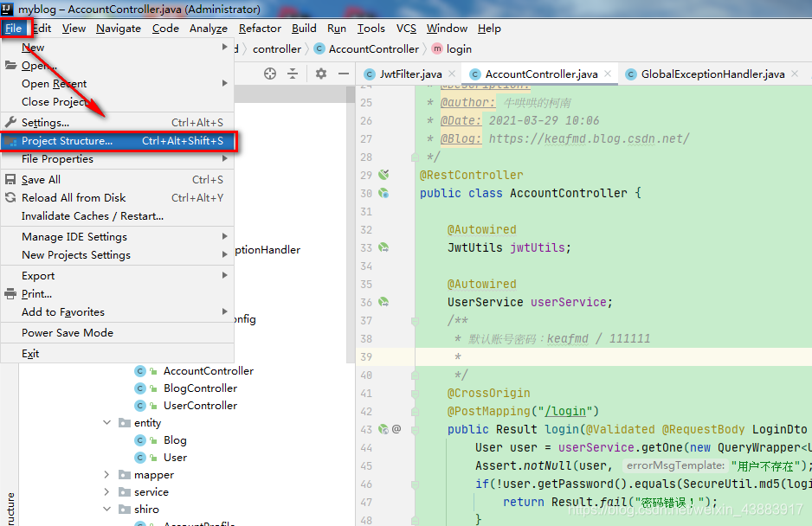Switch to GlobalExceptionHandler.java tab
Viewport: 812px width, 526px height.
point(712,74)
